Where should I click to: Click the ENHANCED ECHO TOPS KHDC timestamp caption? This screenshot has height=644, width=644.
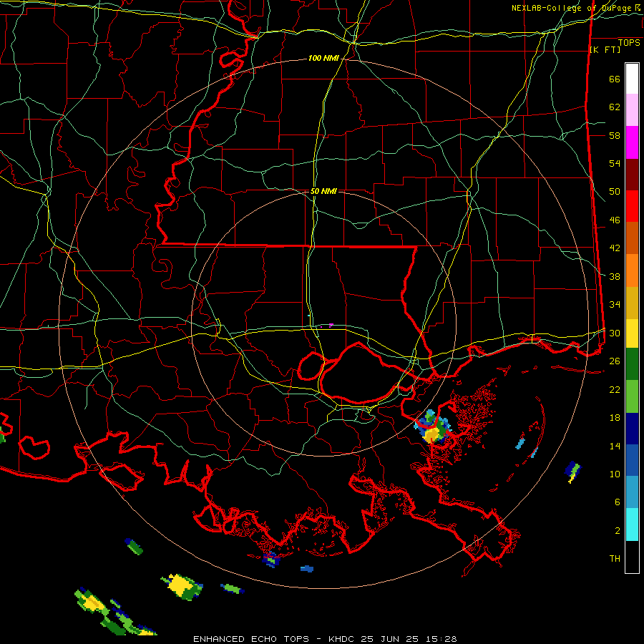pyautogui.click(x=324, y=639)
